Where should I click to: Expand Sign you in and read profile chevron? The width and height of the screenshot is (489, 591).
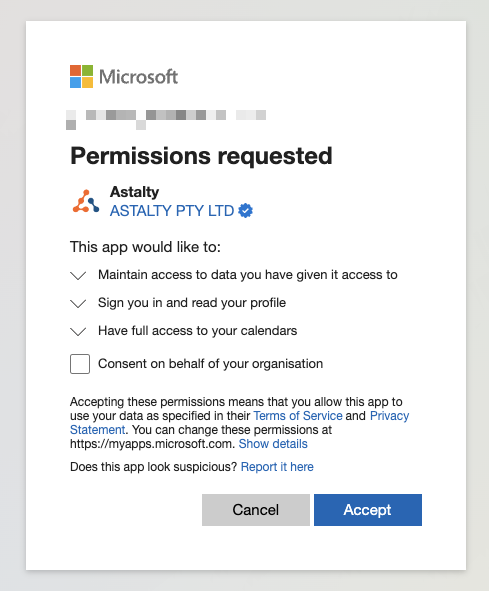pos(78,303)
